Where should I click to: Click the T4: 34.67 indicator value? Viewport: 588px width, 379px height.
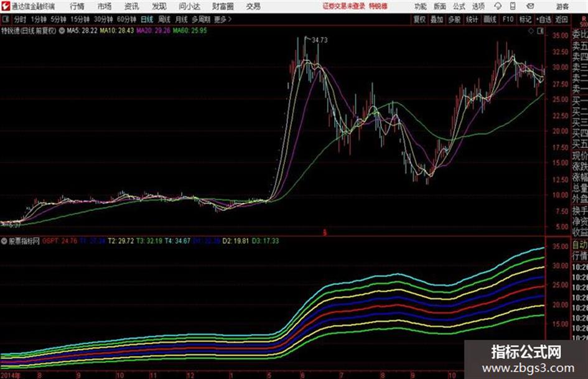[178, 241]
